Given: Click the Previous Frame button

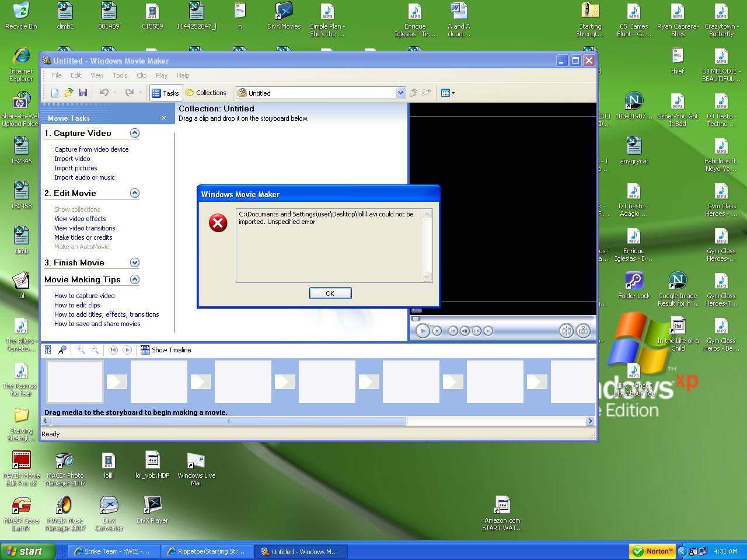Looking at the screenshot, I should (x=465, y=331).
